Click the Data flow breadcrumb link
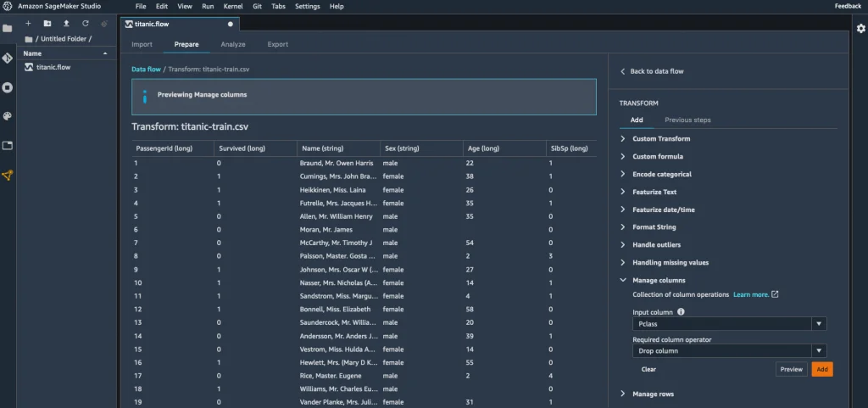 click(x=146, y=70)
